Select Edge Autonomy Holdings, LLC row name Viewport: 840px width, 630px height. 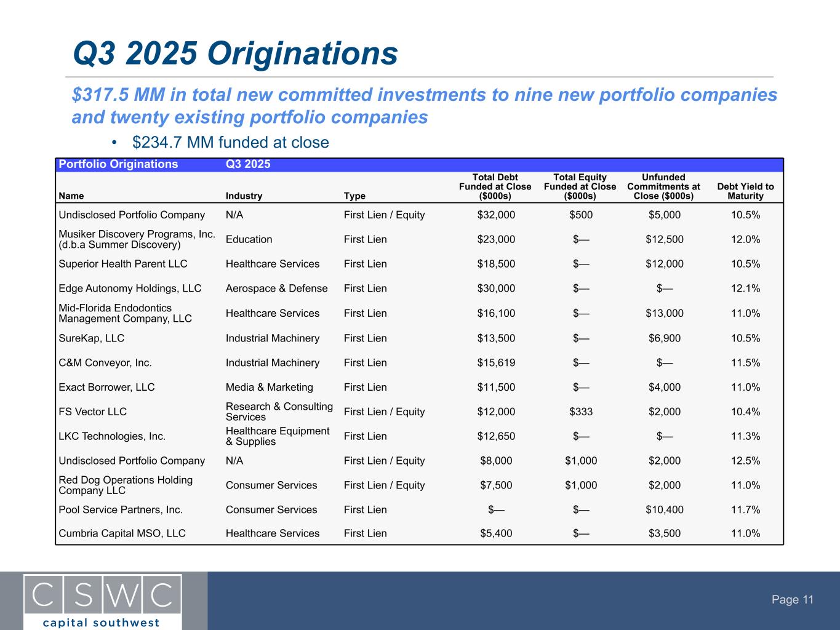point(130,289)
